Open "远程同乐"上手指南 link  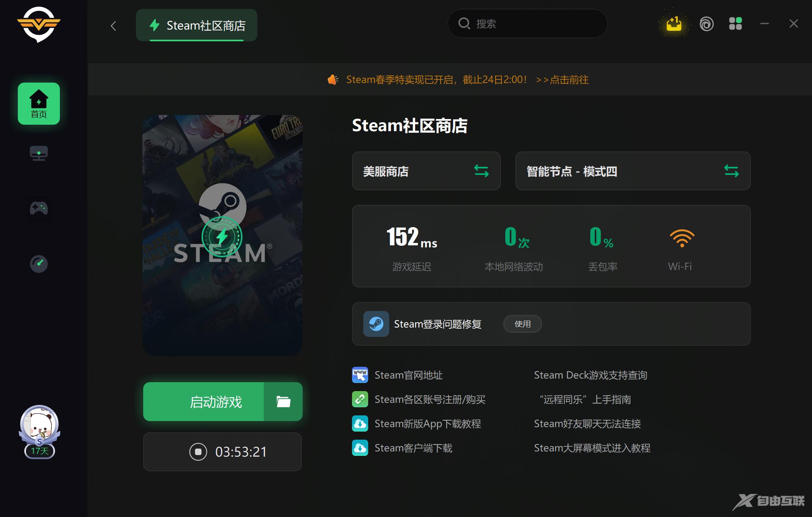585,399
